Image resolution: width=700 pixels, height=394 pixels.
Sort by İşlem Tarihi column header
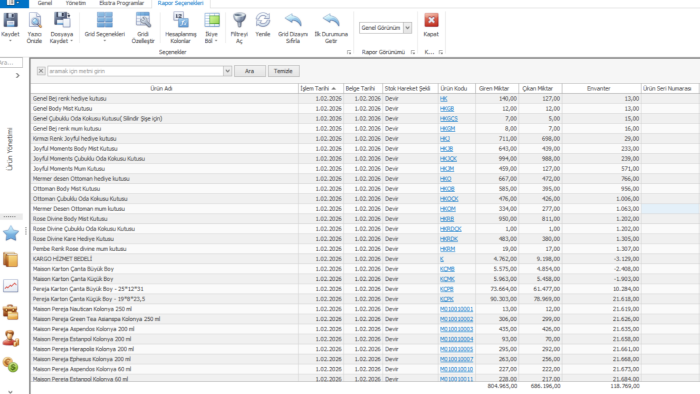click(x=320, y=88)
